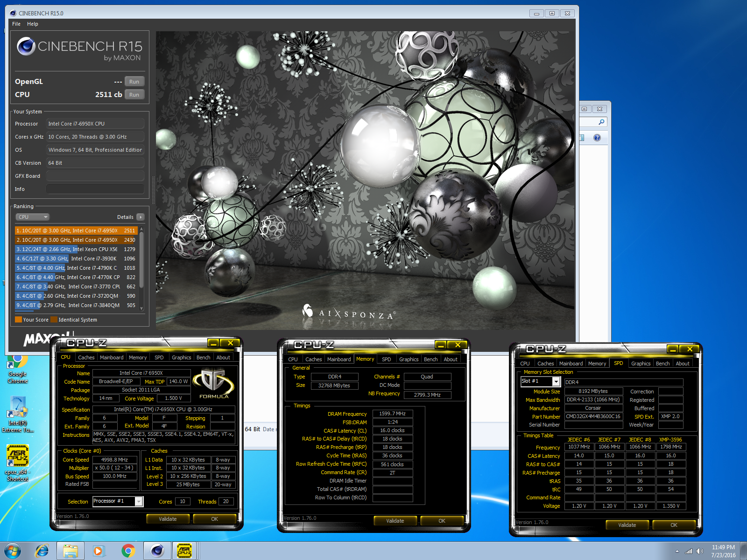Switch to Memory tab in right CPU-Z window
Screen dimensions: 747x560
(x=597, y=364)
